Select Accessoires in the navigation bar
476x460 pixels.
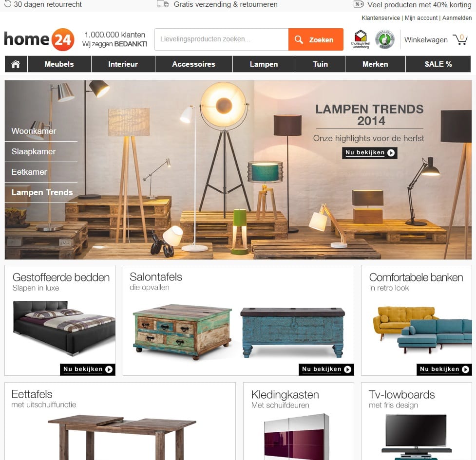tap(194, 64)
